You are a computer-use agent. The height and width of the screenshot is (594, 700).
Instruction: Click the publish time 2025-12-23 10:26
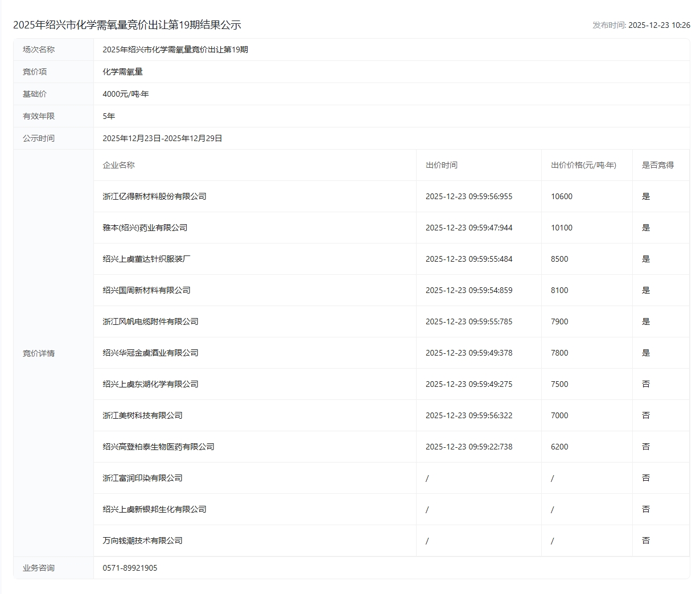pos(658,25)
